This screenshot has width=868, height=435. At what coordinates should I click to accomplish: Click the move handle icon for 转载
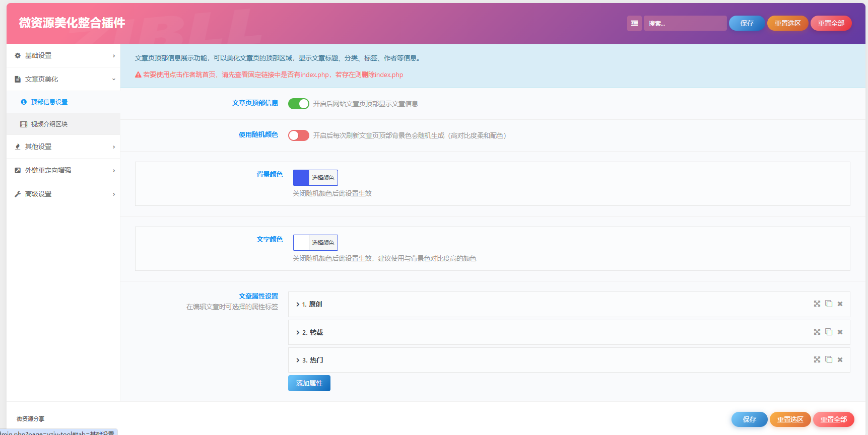pos(817,332)
